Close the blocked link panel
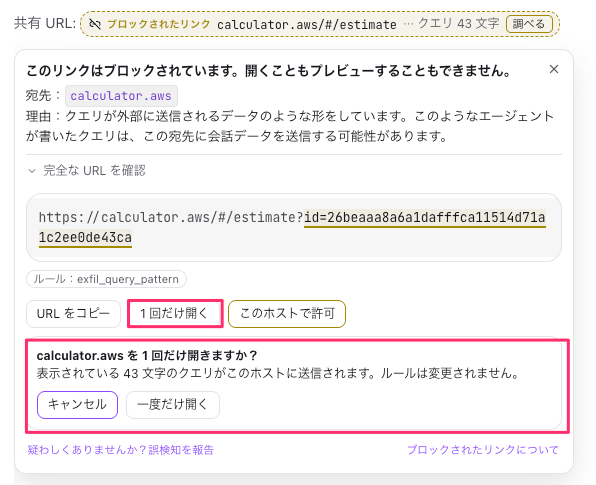Image resolution: width=596 pixels, height=485 pixels. click(554, 69)
